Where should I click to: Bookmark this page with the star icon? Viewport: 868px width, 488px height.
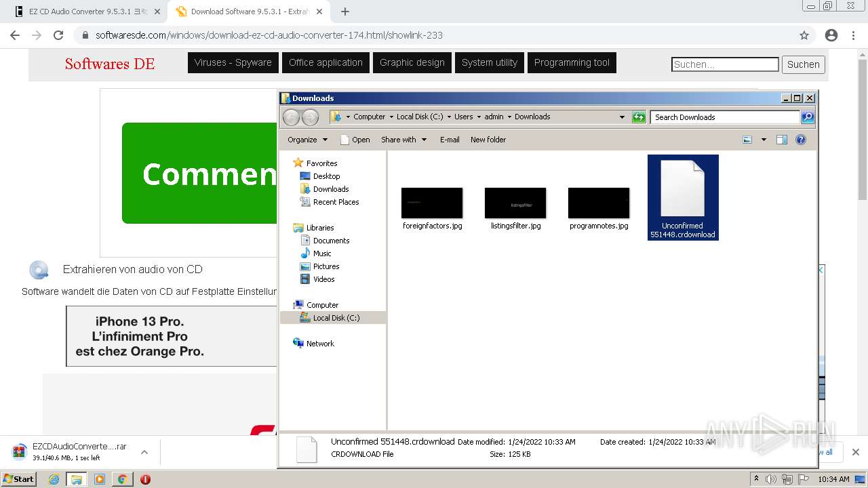[804, 35]
